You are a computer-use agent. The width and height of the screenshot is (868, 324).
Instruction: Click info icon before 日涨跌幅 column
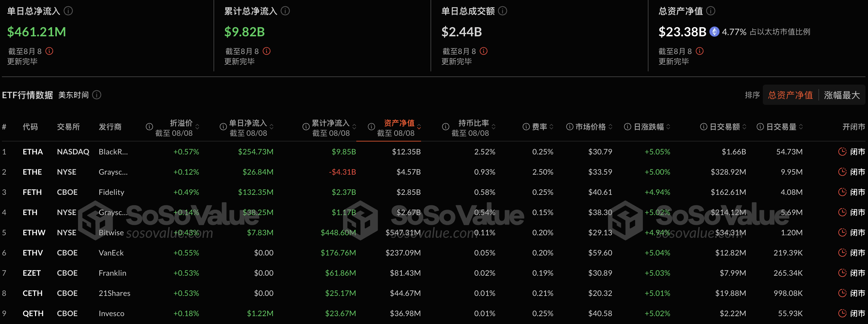627,127
